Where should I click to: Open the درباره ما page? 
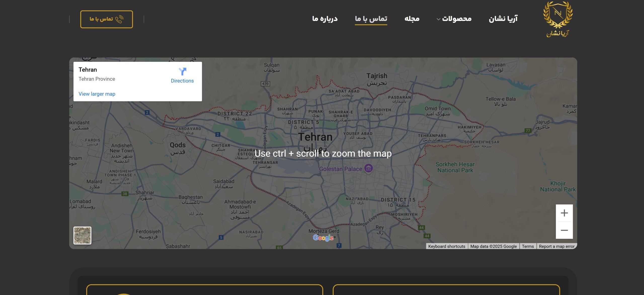click(325, 19)
